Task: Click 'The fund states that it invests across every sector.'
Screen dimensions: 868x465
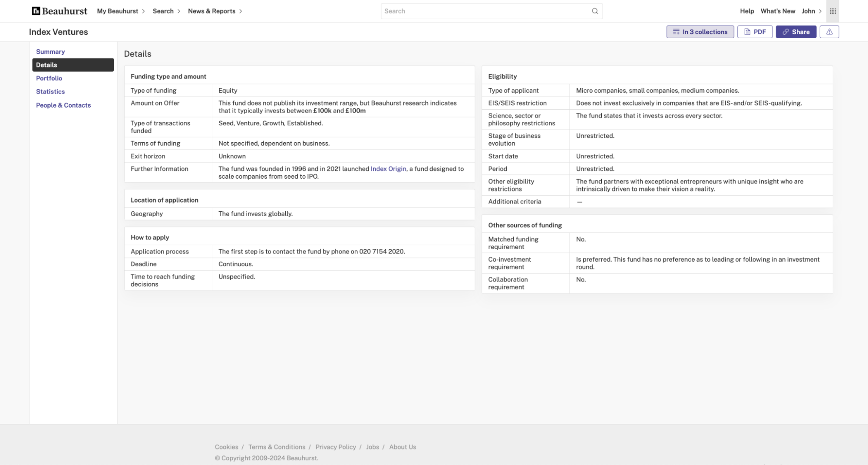Action: 649,115
